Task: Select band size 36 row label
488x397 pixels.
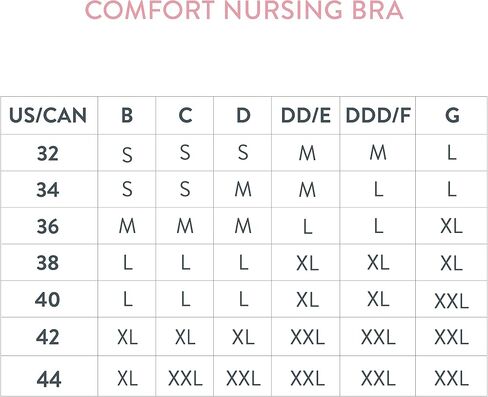Action: coord(48,226)
